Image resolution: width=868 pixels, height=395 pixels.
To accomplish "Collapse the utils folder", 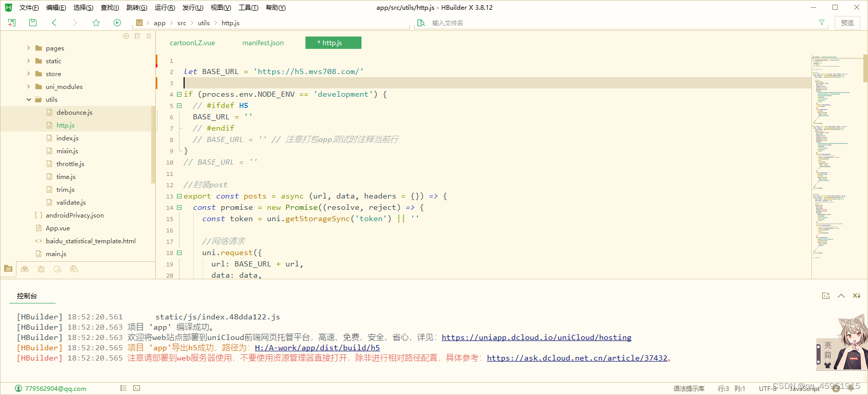I will (29, 99).
